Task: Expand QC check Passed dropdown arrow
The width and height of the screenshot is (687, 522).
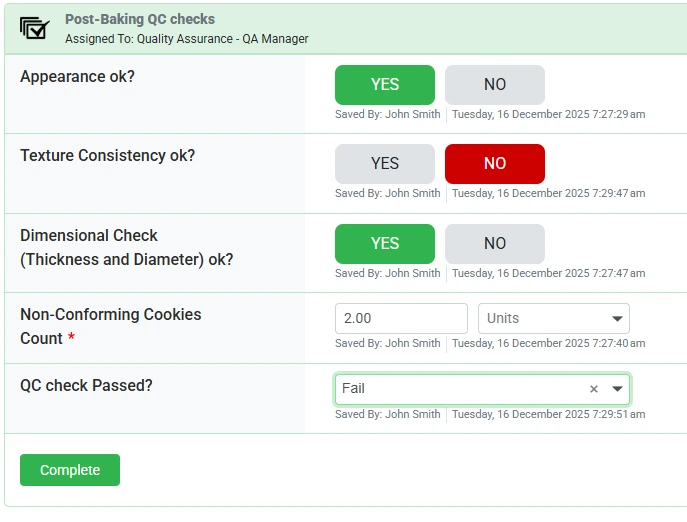Action: click(x=617, y=389)
